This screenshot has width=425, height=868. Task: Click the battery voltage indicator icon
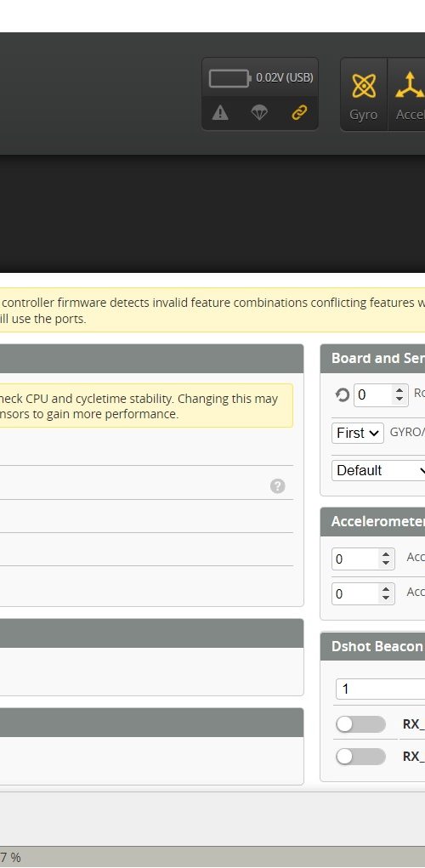229,78
